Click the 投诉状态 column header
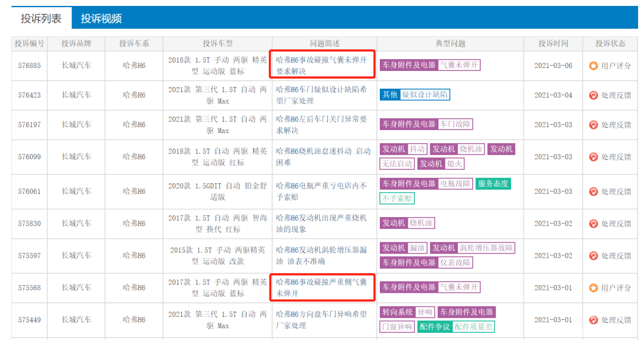 point(611,44)
